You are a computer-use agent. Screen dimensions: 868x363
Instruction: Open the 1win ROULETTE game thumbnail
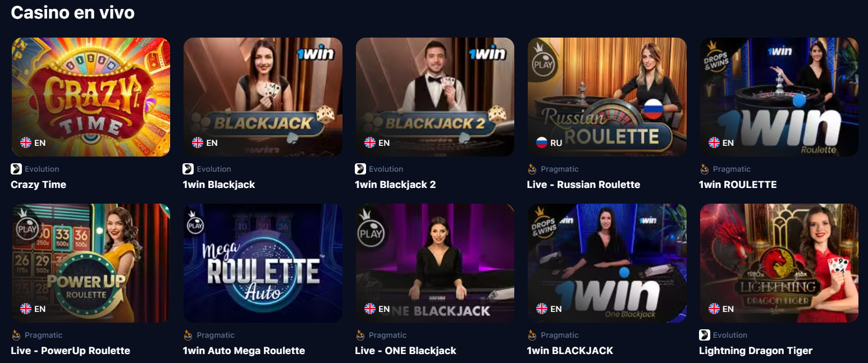tap(779, 97)
